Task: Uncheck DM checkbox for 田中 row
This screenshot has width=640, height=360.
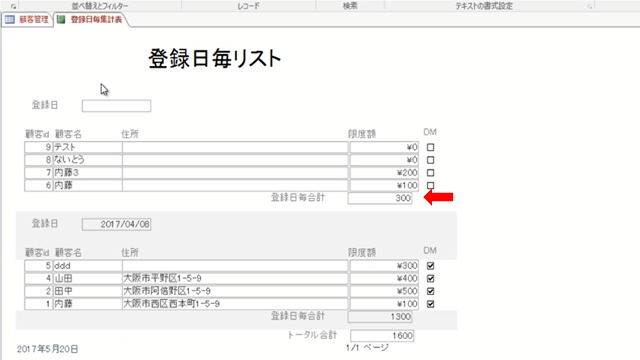Action: (x=430, y=291)
